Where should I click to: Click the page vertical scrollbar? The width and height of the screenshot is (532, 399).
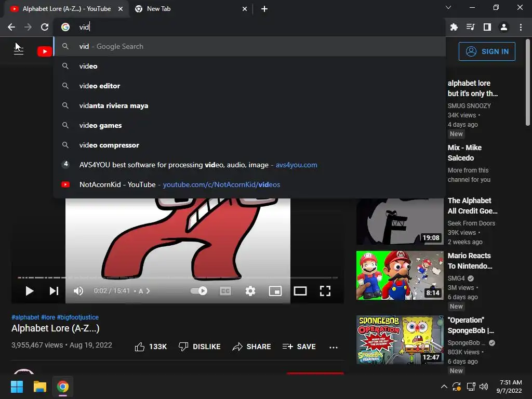528,82
